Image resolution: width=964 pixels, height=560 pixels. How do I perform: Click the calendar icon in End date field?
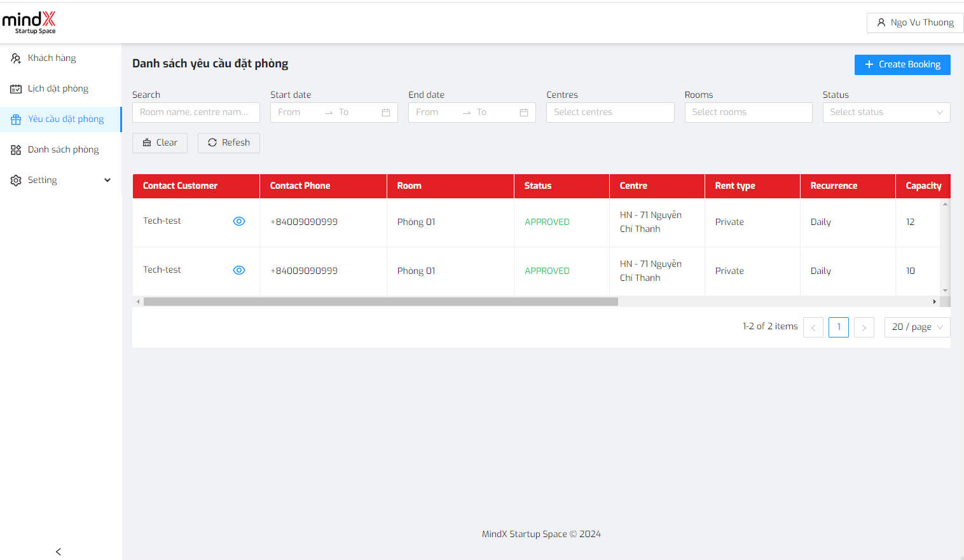[523, 113]
